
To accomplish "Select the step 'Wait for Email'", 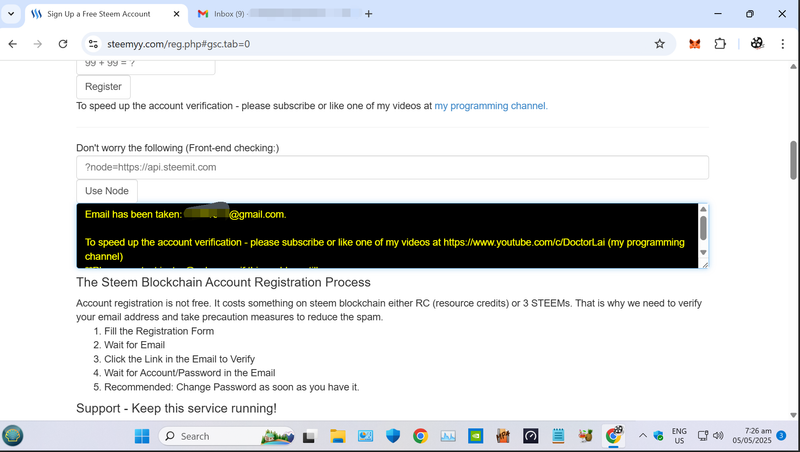I will point(135,345).
